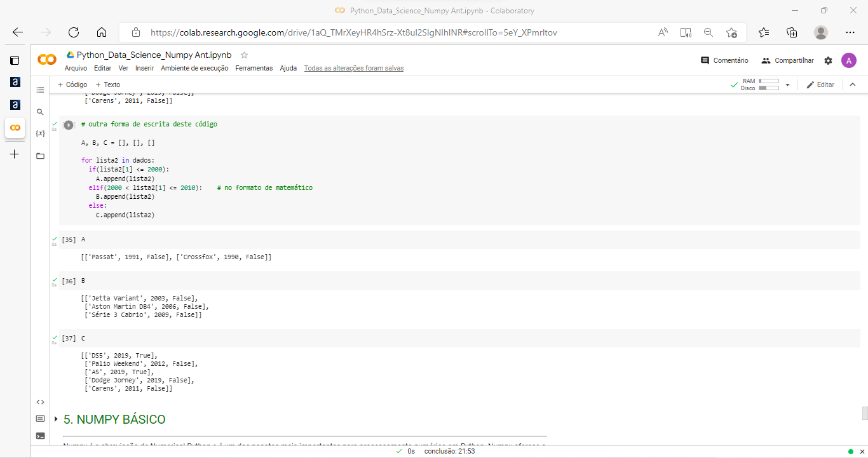Viewport: 868px width, 458px height.
Task: Go to browser home page
Action: [x=102, y=32]
